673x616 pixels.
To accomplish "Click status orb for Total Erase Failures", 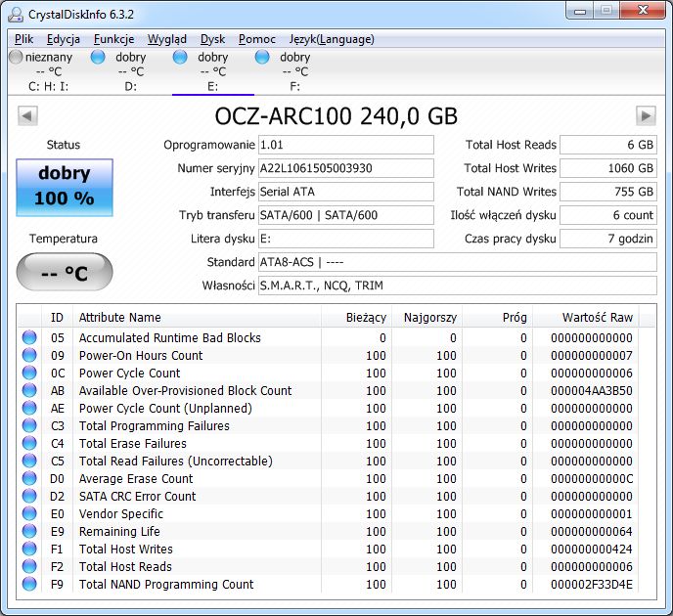I will click(29, 443).
